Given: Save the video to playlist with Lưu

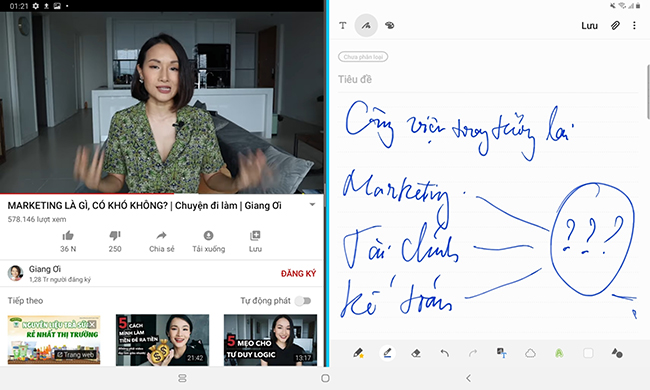Looking at the screenshot, I should (255, 242).
